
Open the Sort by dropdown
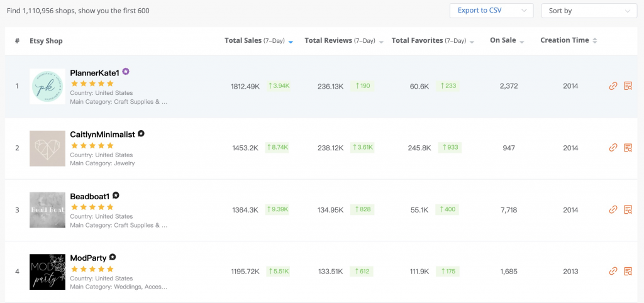pyautogui.click(x=589, y=11)
